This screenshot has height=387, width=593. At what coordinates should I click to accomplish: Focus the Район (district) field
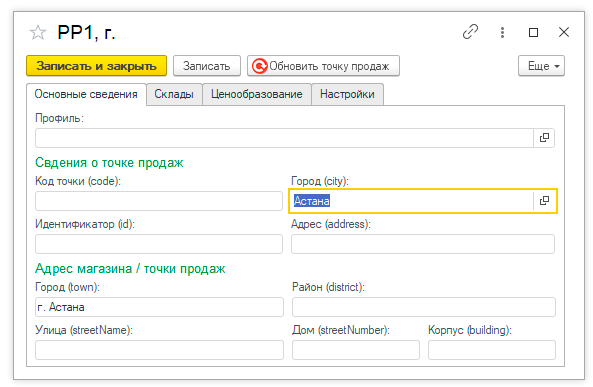[424, 307]
